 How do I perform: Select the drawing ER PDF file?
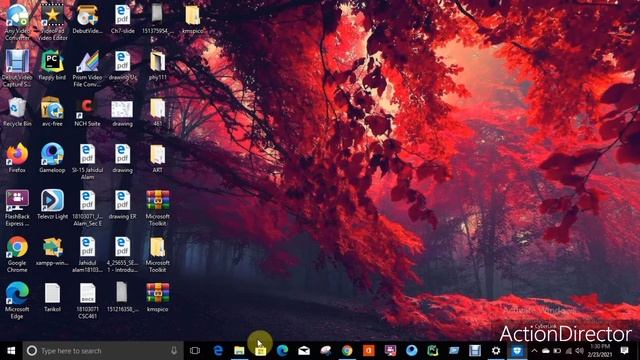[122, 205]
